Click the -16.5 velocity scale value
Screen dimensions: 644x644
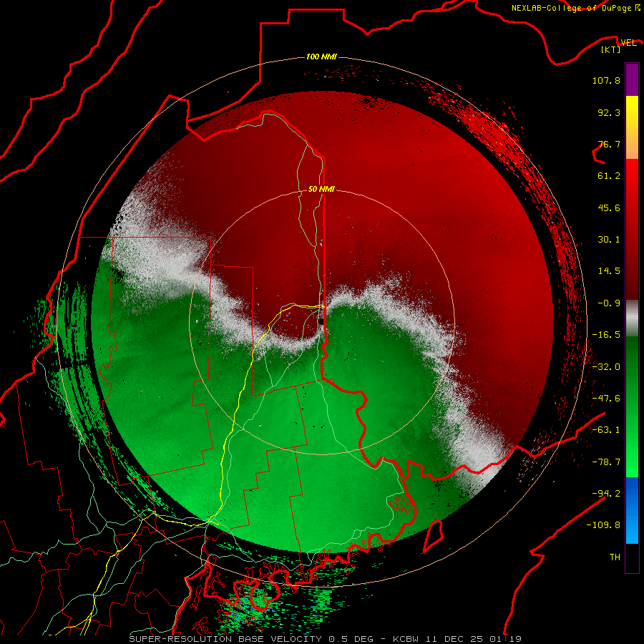[606, 335]
